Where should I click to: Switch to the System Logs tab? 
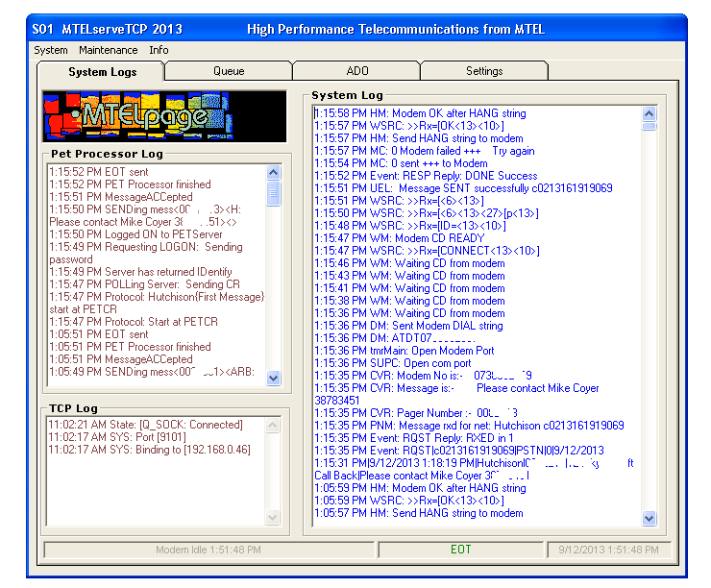point(102,72)
